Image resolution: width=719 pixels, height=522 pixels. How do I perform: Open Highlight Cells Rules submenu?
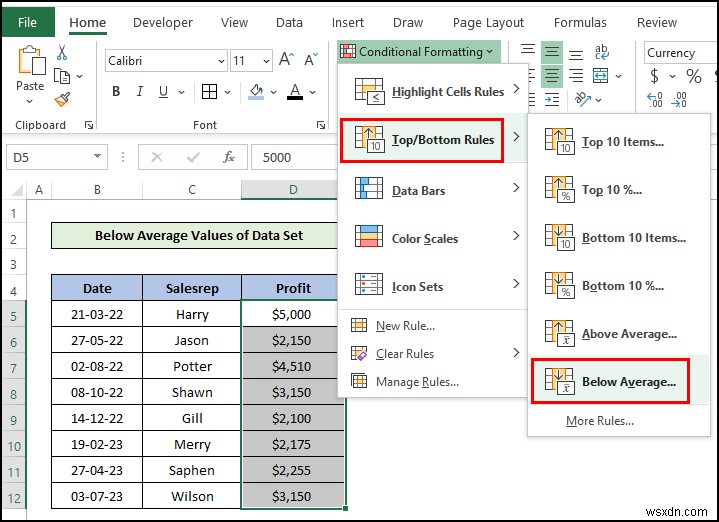[433, 92]
